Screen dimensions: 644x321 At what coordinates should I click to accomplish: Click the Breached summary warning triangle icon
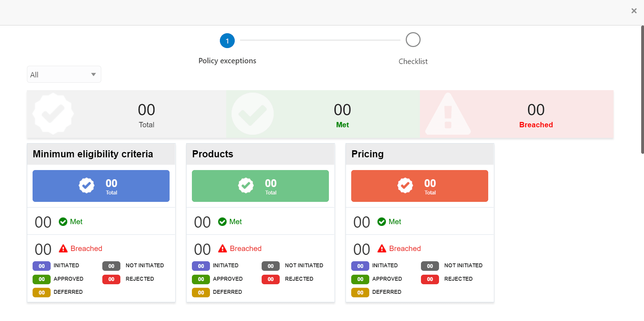pos(448,114)
